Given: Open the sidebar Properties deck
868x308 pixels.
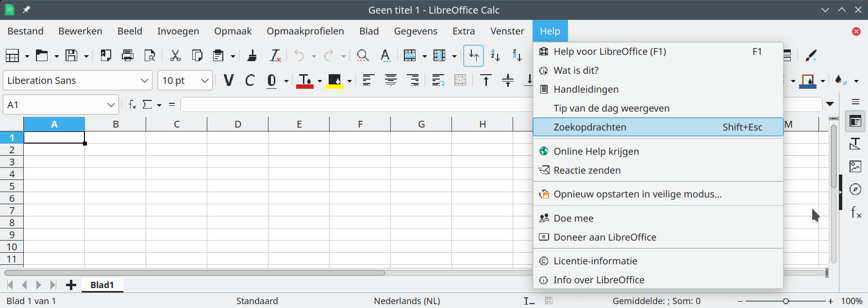Looking at the screenshot, I should tap(855, 122).
